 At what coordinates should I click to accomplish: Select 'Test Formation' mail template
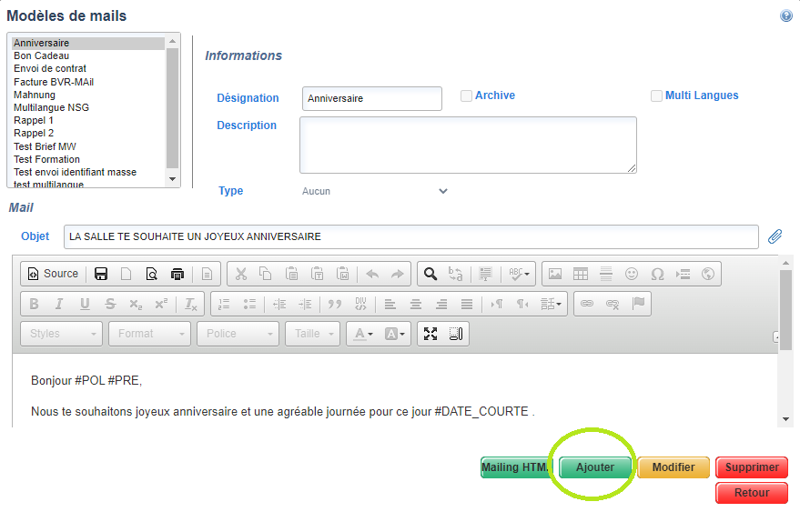tap(47, 159)
